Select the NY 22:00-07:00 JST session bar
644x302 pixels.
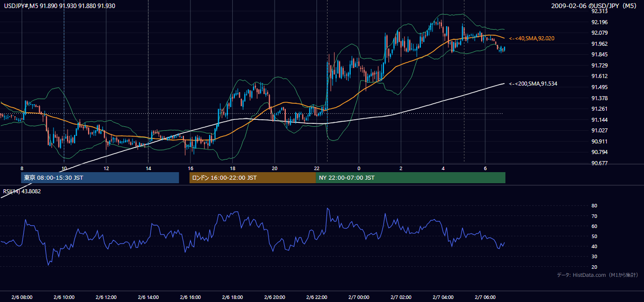pos(411,178)
